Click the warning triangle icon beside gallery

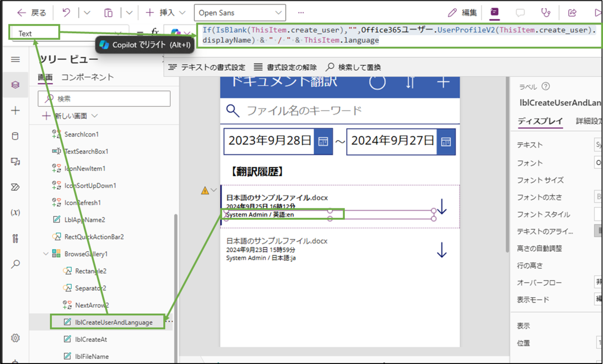coord(205,190)
